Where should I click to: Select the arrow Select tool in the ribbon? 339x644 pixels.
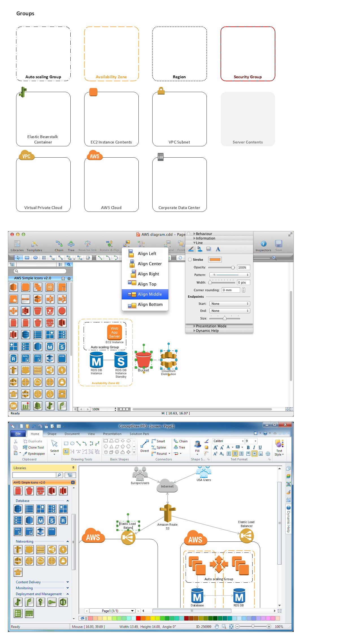[55, 447]
